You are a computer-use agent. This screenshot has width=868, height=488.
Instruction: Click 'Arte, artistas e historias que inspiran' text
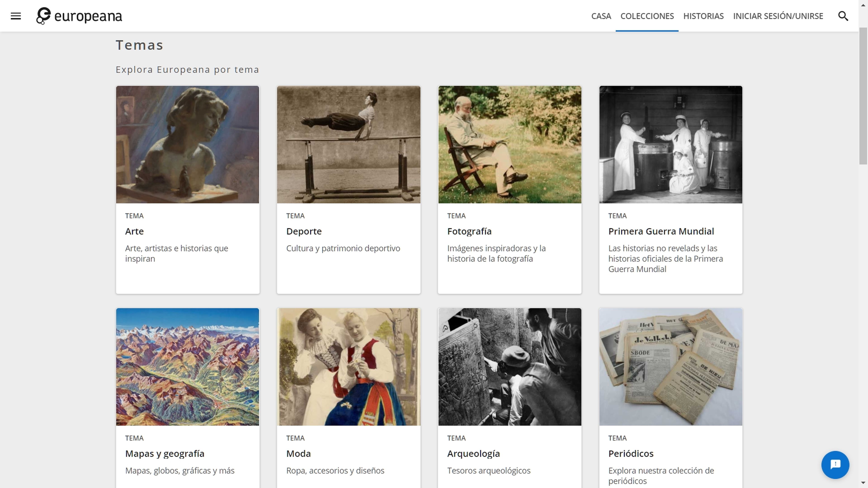(x=177, y=253)
